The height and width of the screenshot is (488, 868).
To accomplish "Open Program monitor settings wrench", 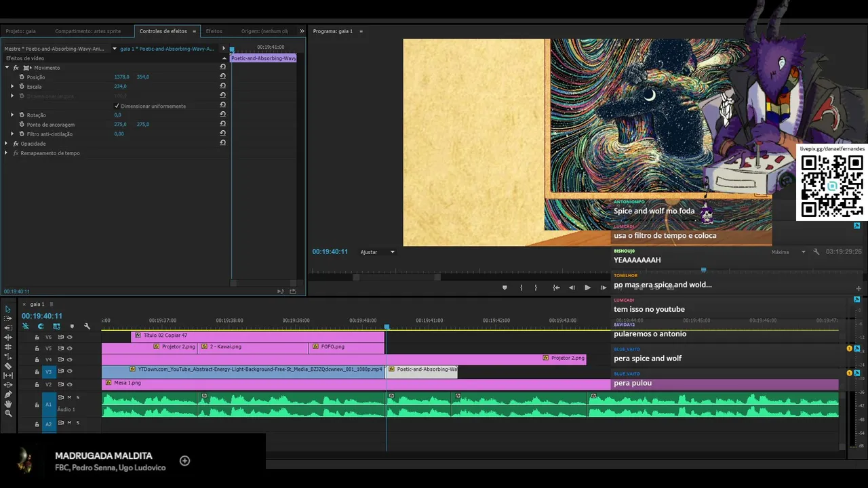I will (816, 252).
